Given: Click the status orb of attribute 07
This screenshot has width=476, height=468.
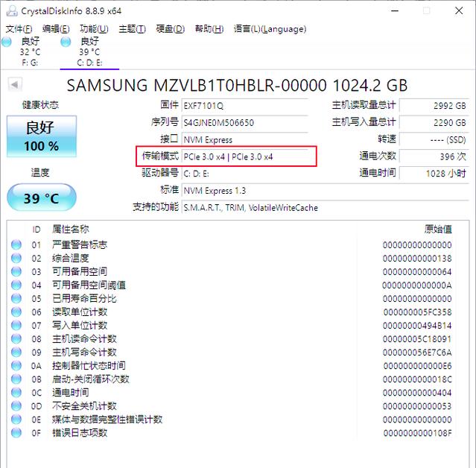Looking at the screenshot, I should (16, 325).
